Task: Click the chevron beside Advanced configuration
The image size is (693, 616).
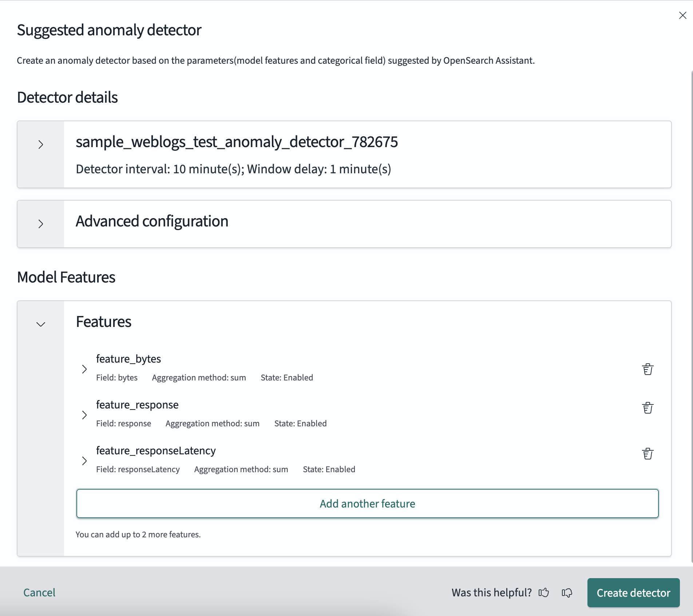Action: 40,224
